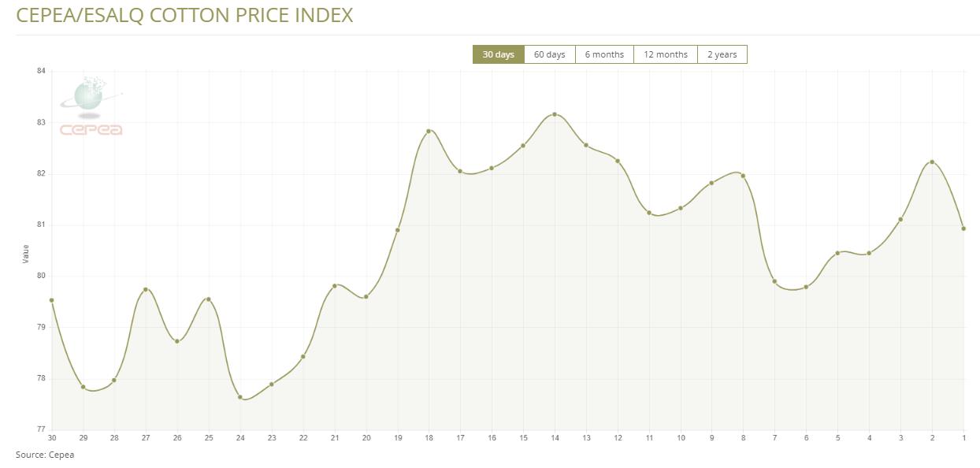
Task: Click the last data point at day 1
Action: 963,228
